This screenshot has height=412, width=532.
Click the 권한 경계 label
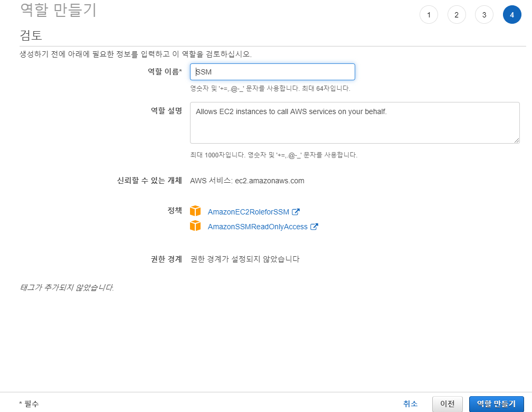tap(166, 259)
